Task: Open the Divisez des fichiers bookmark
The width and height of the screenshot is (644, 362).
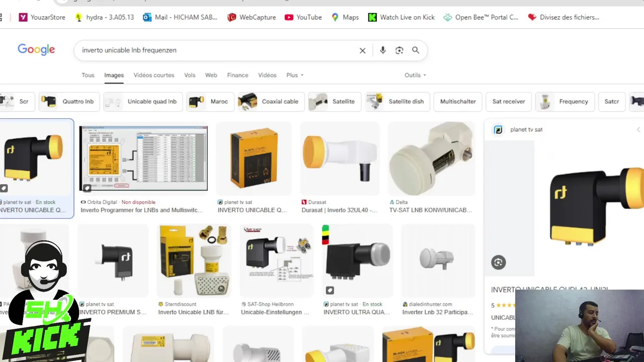Action: [563, 17]
